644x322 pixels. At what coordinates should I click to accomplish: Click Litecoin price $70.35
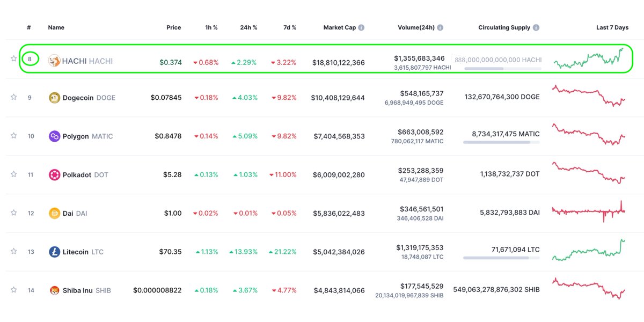coord(170,252)
